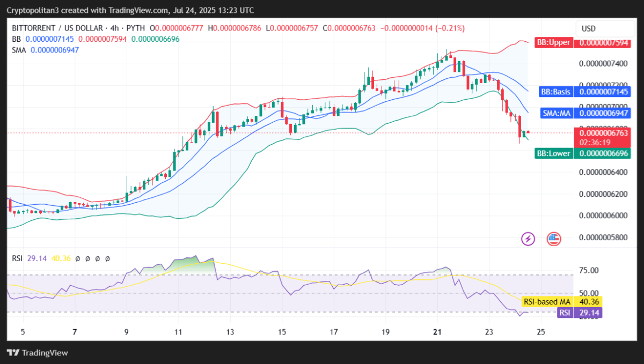Select the RSI indicator legend in lower pane

(17, 258)
